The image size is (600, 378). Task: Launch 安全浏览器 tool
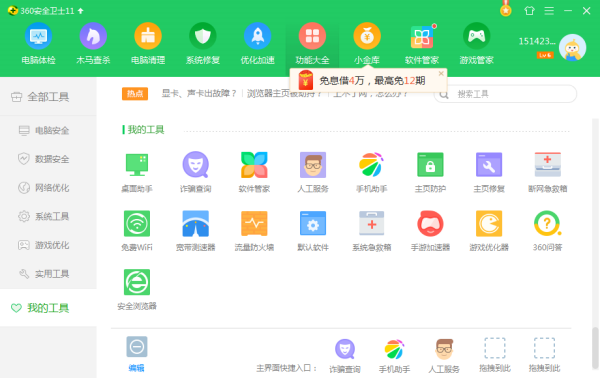[x=137, y=290]
